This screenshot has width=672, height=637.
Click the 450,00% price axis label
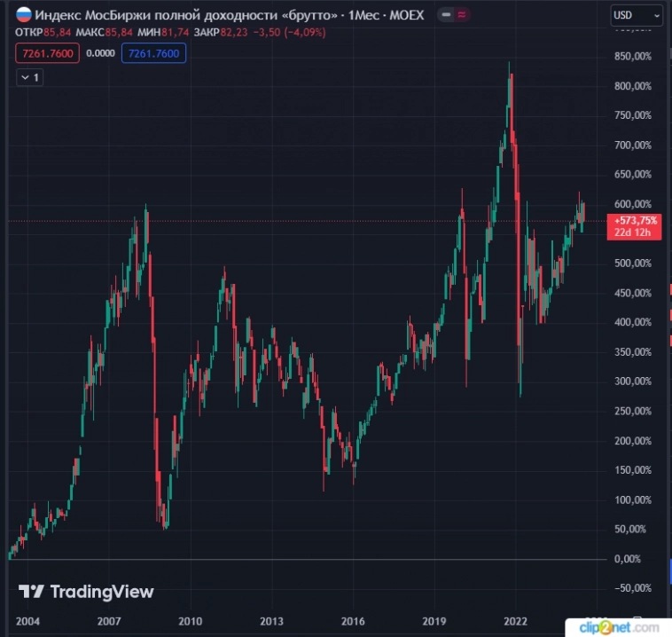pos(633,293)
